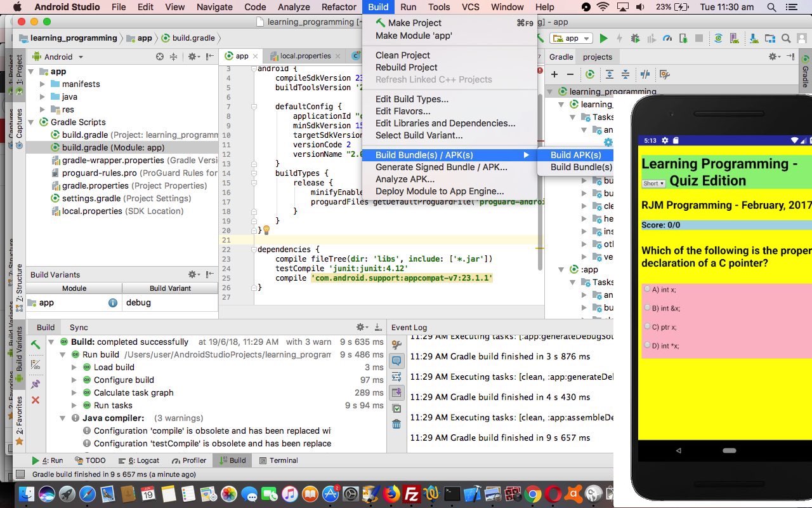The height and width of the screenshot is (508, 812).
Task: Click Attach debugger to Android process icon
Action: click(683, 38)
